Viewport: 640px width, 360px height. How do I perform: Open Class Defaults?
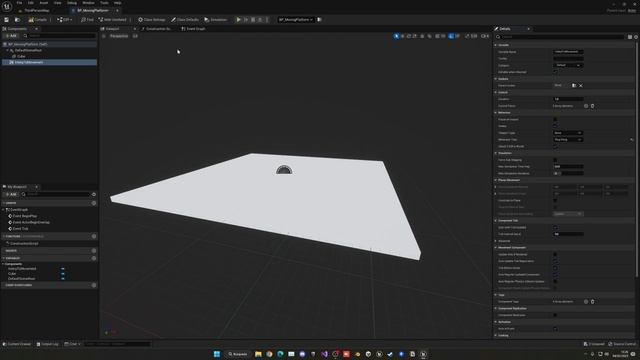(185, 20)
